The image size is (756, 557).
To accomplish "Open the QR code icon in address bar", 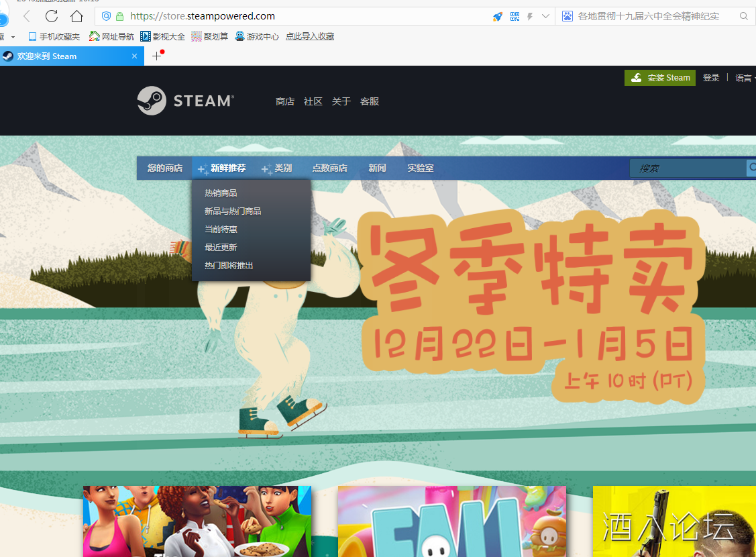I will click(x=515, y=17).
